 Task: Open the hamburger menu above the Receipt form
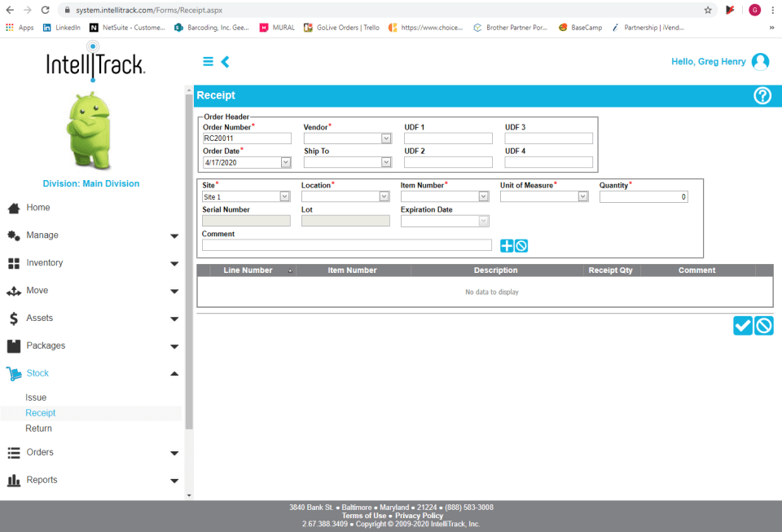pyautogui.click(x=208, y=61)
